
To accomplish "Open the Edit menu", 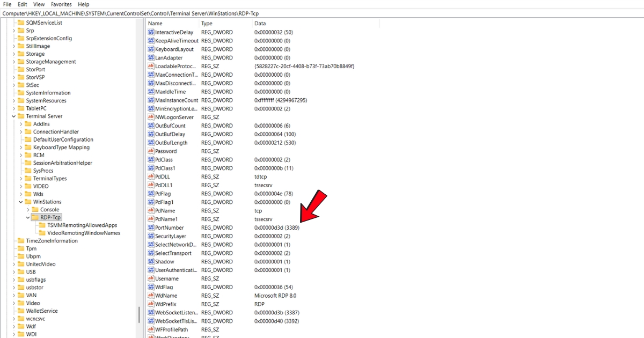I will click(22, 4).
